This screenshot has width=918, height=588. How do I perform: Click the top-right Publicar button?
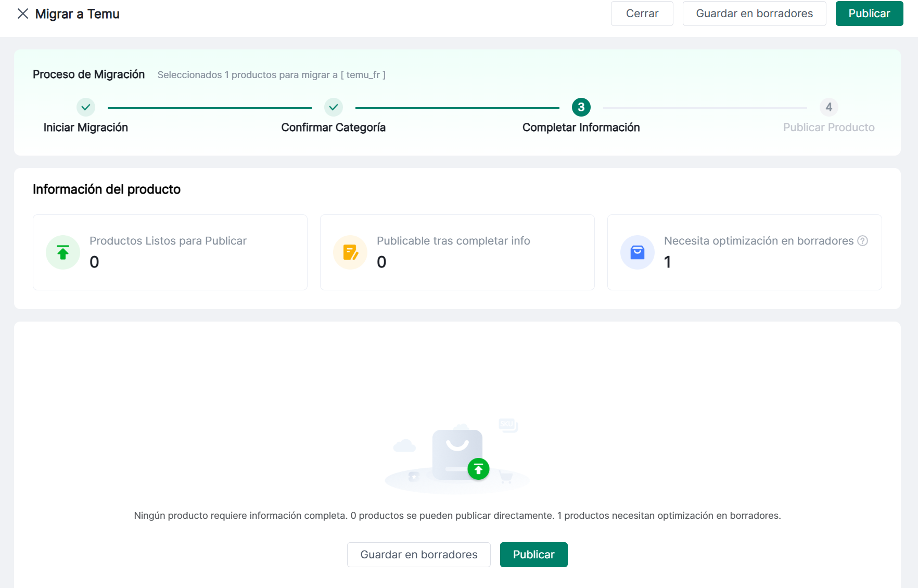point(869,14)
